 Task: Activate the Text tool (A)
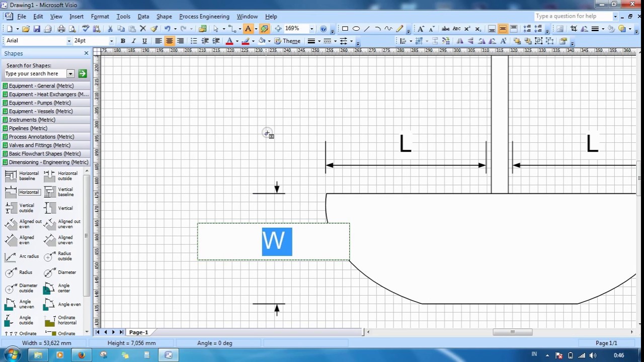248,29
